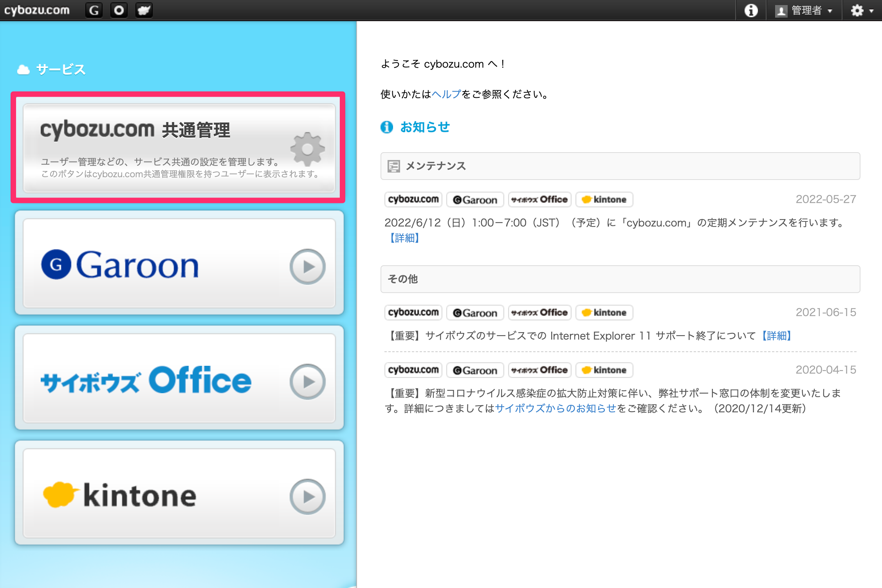The width and height of the screenshot is (882, 588).
Task: Open 詳細 link for Internet Explorer 11 notice
Action: 777,336
